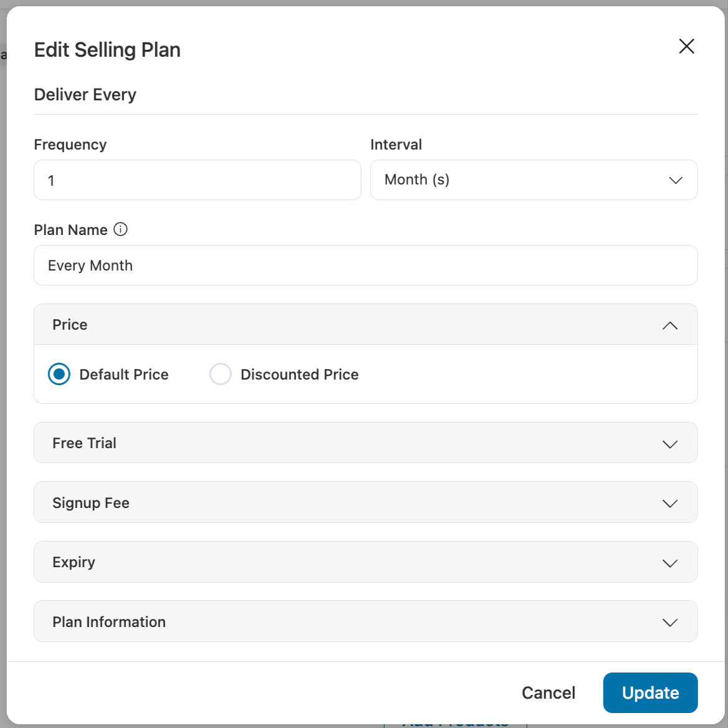This screenshot has height=728, width=728.
Task: Click the Expiry chevron arrow
Action: pos(670,563)
